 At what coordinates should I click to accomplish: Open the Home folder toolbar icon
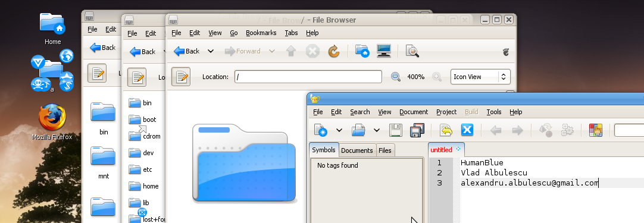coord(362,51)
